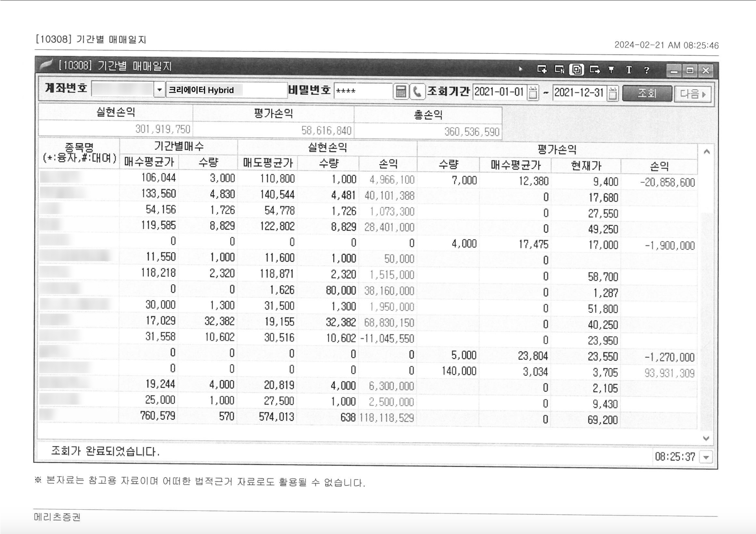Click the overlapping windows icon in title bar
This screenshot has width=756, height=534.
tap(577, 70)
